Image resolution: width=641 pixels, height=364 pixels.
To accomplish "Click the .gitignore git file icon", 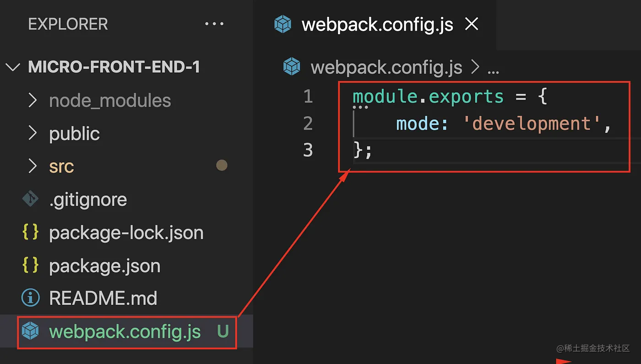I will (x=30, y=199).
